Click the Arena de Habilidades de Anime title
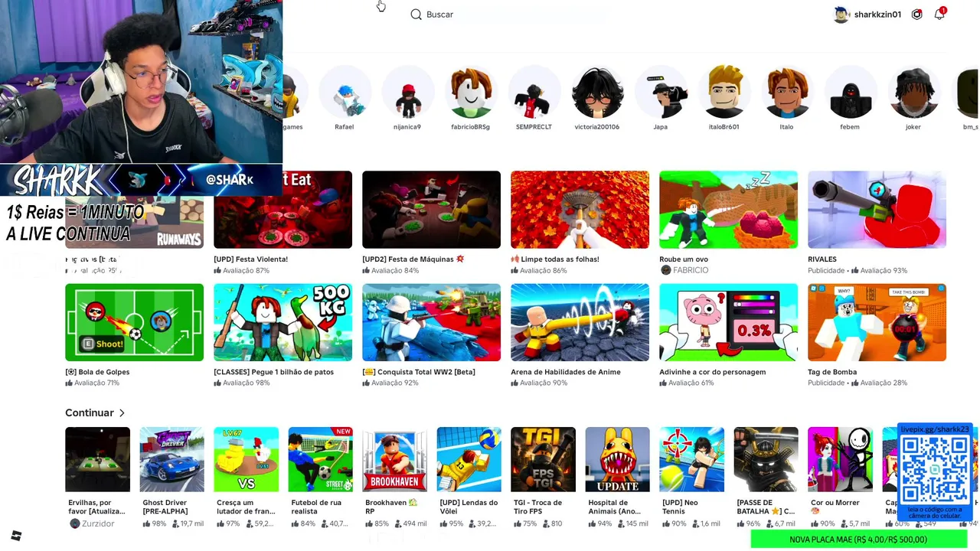The width and height of the screenshot is (980, 551). point(566,372)
